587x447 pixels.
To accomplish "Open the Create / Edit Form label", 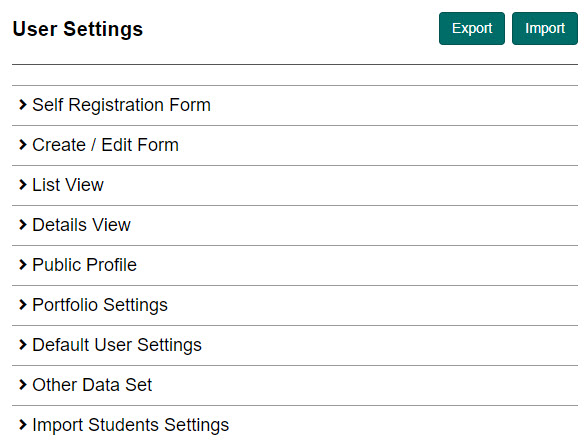I will (x=106, y=145).
